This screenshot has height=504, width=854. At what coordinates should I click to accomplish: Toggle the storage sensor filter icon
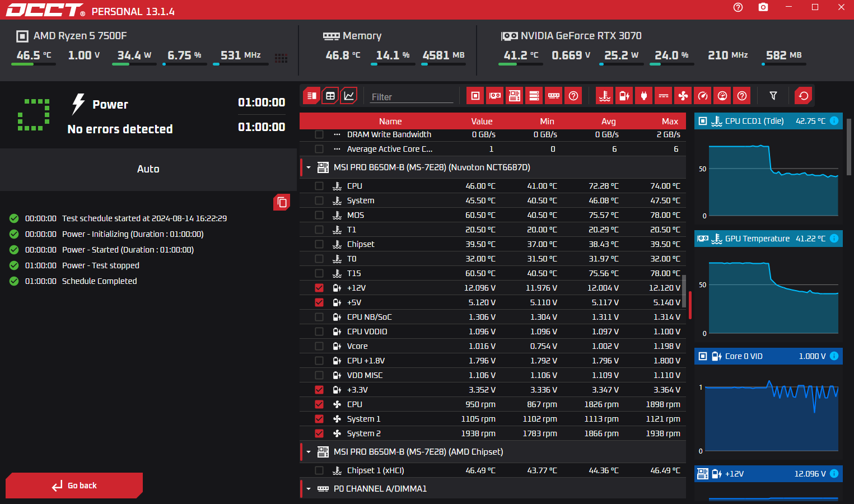coord(534,96)
